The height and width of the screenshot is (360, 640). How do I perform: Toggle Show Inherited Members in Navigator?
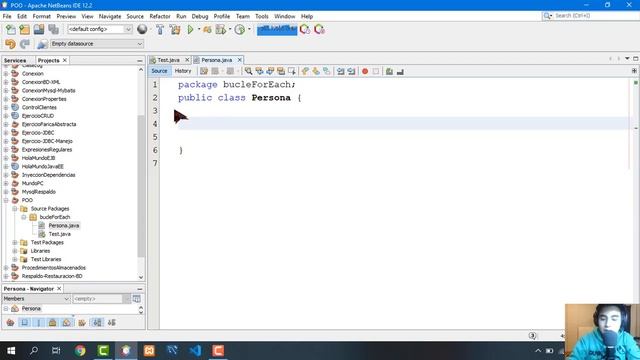(10, 322)
